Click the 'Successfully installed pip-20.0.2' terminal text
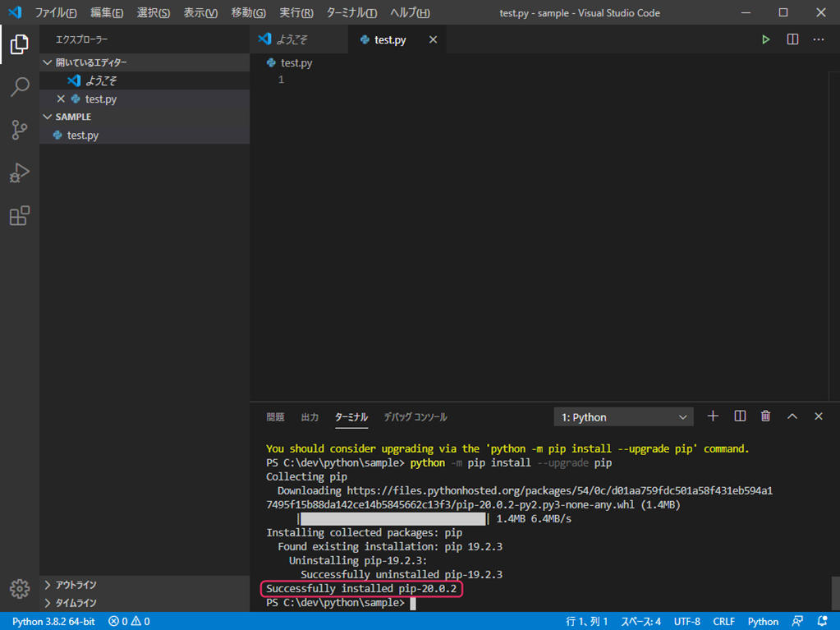This screenshot has height=630, width=840. 361,589
